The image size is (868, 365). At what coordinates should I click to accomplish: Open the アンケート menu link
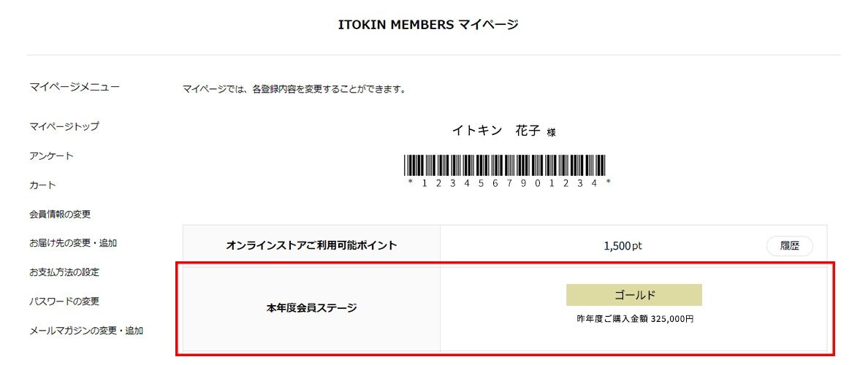click(51, 156)
